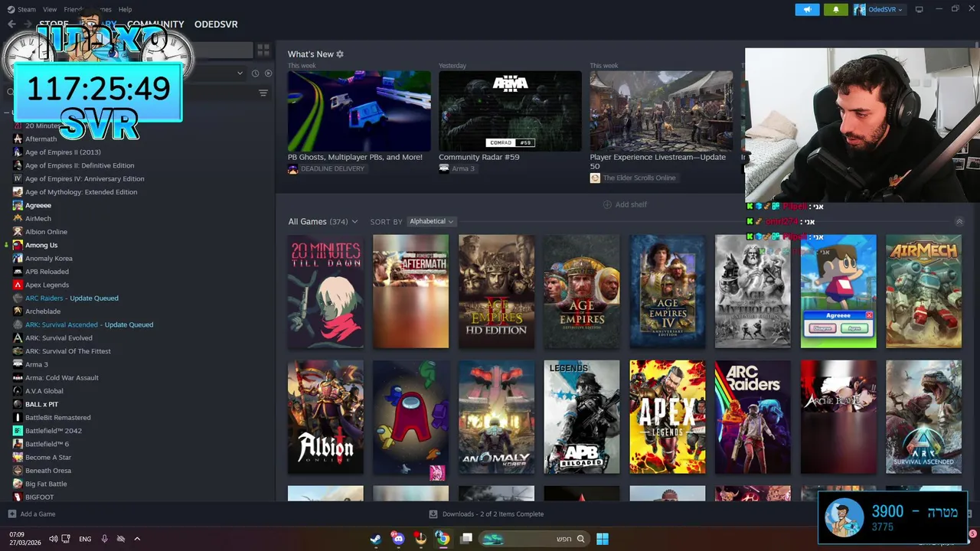The image size is (980, 551).
Task: Open the green notifications bell
Action: tap(835, 9)
